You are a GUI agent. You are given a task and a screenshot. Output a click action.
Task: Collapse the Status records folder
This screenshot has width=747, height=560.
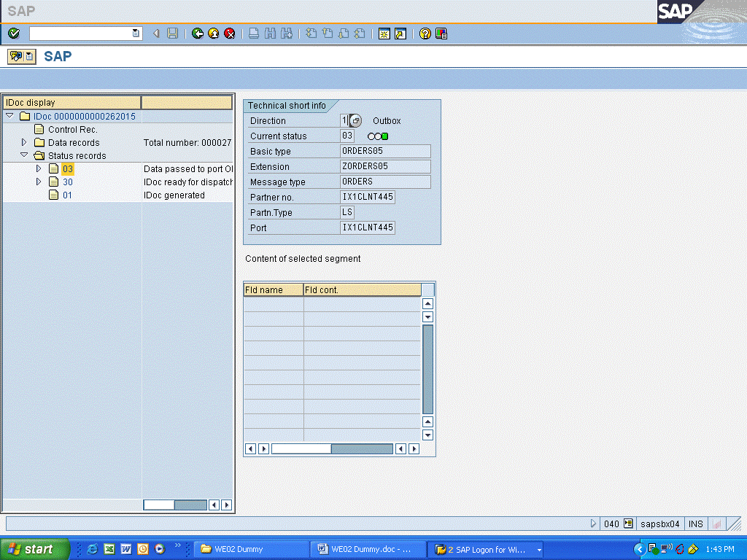click(x=24, y=155)
